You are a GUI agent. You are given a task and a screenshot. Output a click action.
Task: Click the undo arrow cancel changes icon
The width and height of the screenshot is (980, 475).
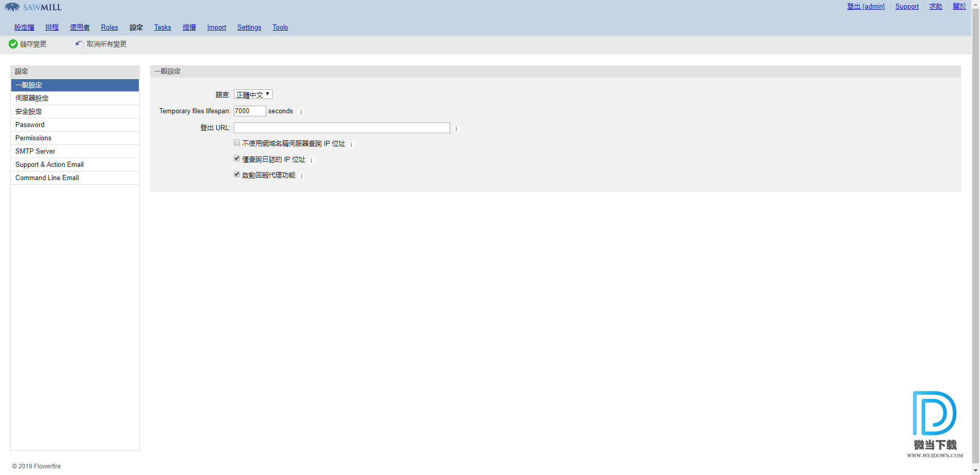pyautogui.click(x=79, y=44)
